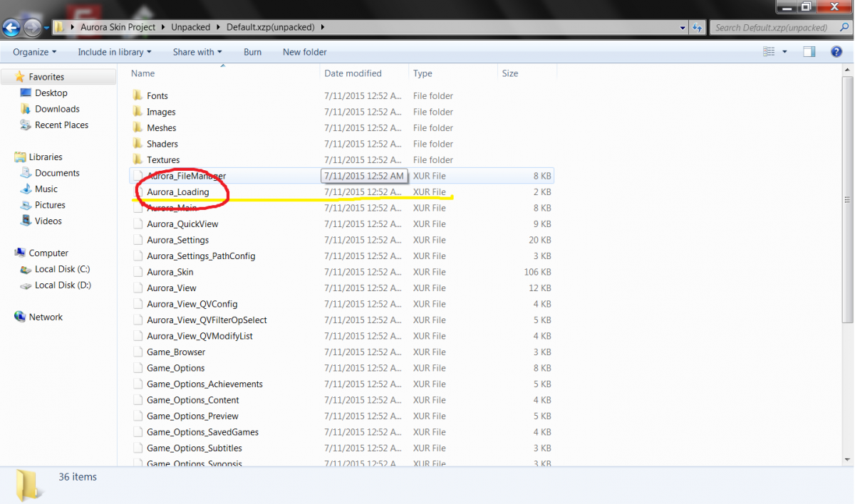Select the Shaders folder icon

pos(138,144)
